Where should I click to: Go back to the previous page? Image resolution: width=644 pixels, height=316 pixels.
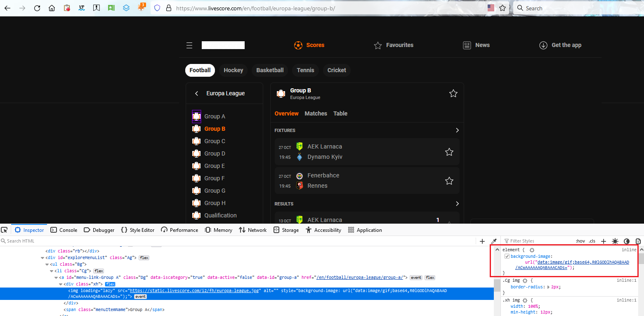(7, 8)
